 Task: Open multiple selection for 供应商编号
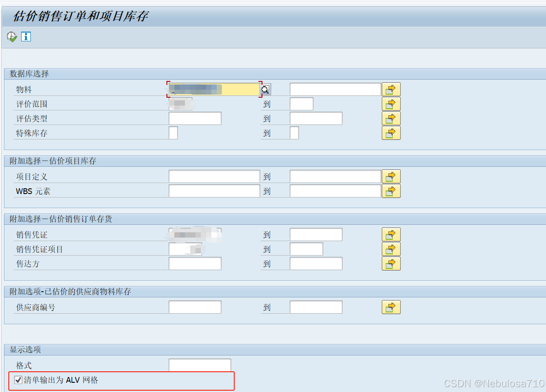coord(391,307)
